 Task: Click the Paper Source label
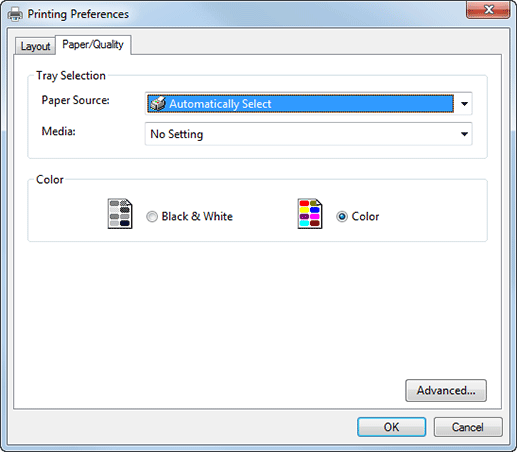point(75,100)
